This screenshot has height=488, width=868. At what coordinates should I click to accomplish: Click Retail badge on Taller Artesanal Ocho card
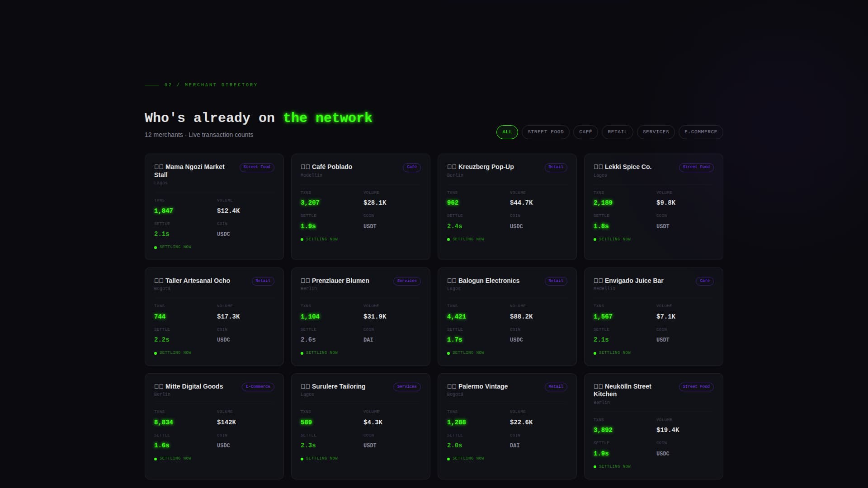(263, 281)
